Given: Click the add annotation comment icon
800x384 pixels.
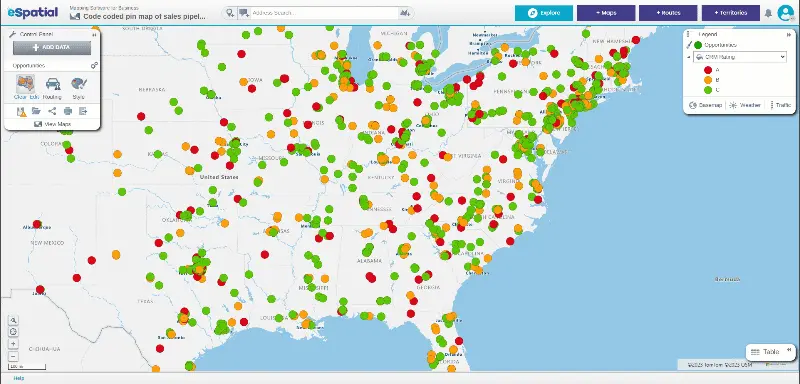Looking at the screenshot, I should 243,13.
